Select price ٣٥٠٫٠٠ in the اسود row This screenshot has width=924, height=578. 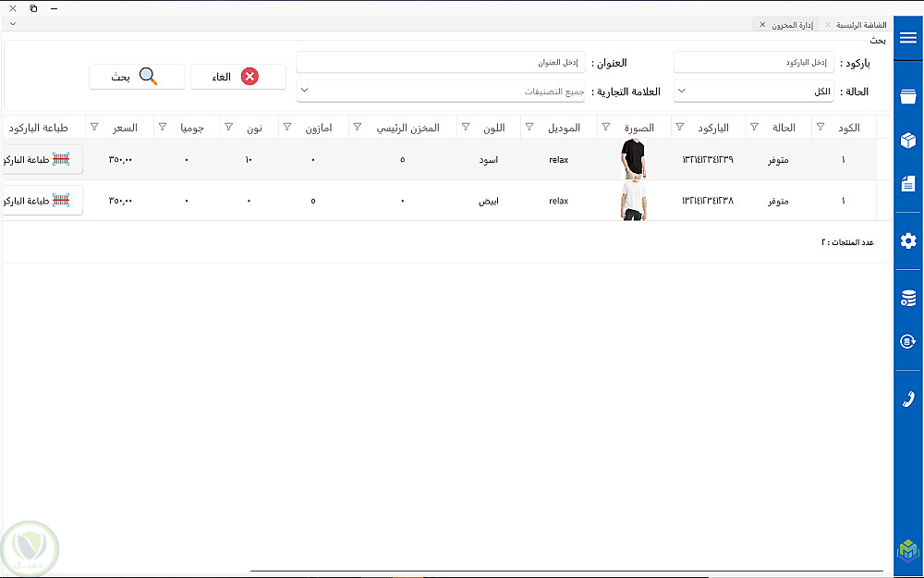120,160
